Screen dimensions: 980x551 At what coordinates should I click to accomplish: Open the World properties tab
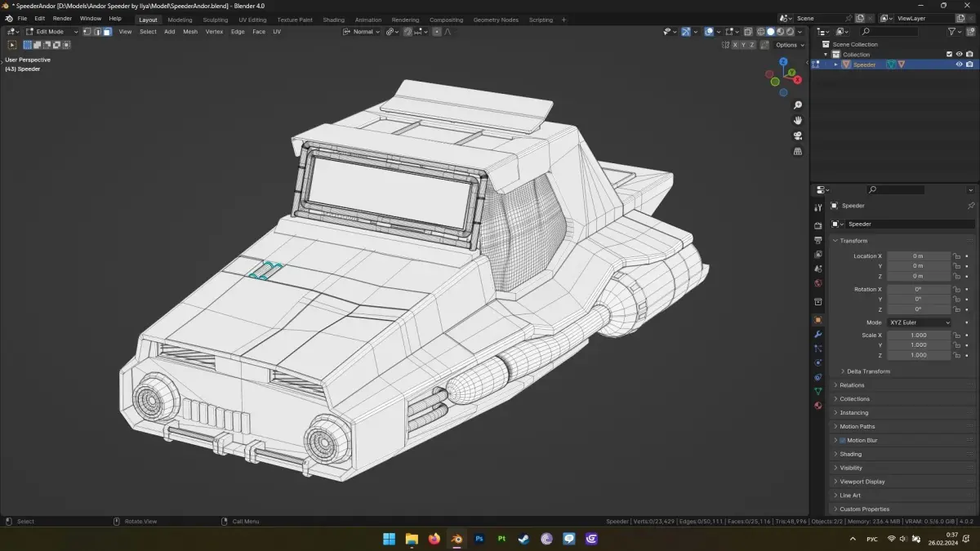(817, 282)
